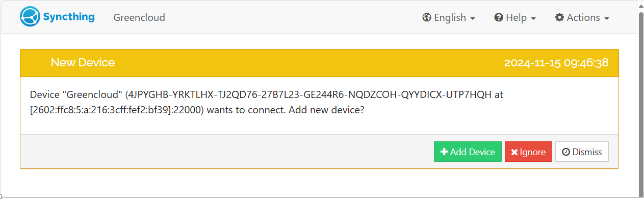Ignore the new device request

tap(528, 152)
